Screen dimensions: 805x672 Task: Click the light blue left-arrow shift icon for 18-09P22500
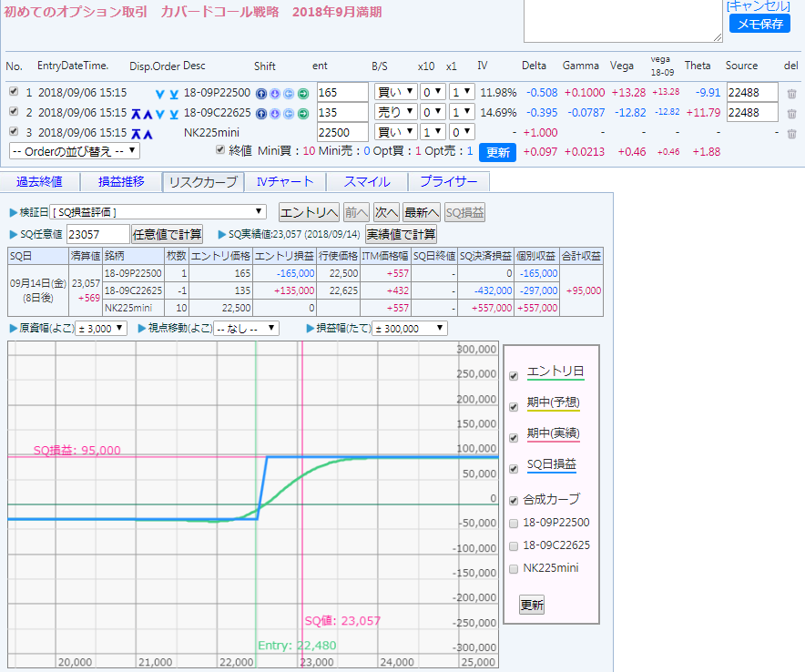click(289, 94)
